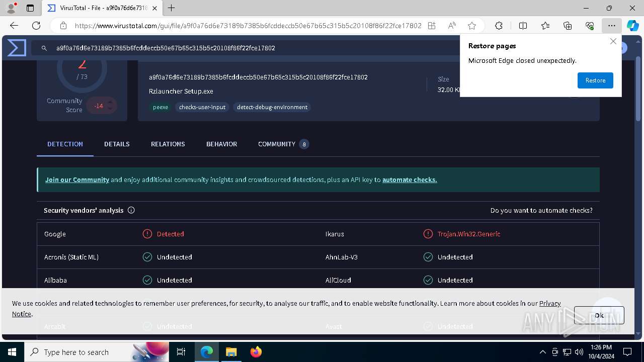Open Extensions puzzle icon
The height and width of the screenshot is (362, 644).
tap(499, 26)
